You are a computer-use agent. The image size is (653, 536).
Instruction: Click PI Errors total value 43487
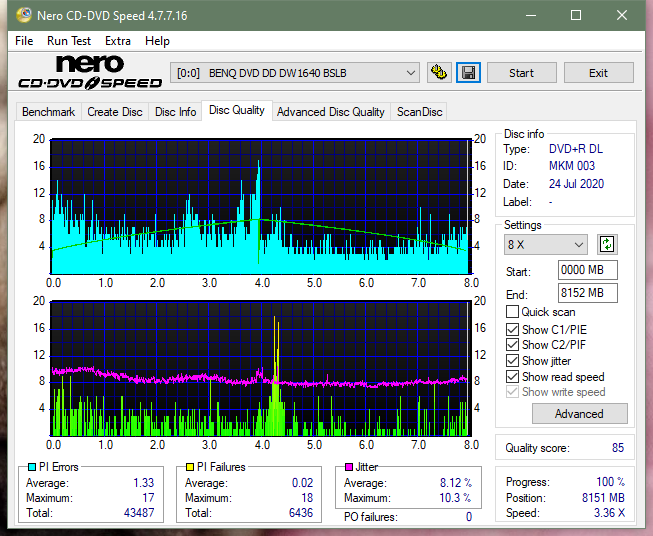pos(139,513)
